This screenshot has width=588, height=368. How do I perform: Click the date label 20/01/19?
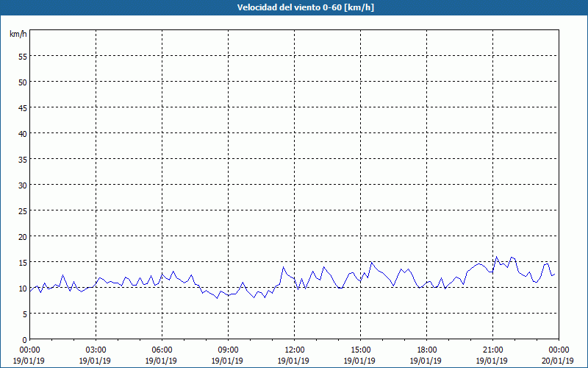(x=558, y=361)
